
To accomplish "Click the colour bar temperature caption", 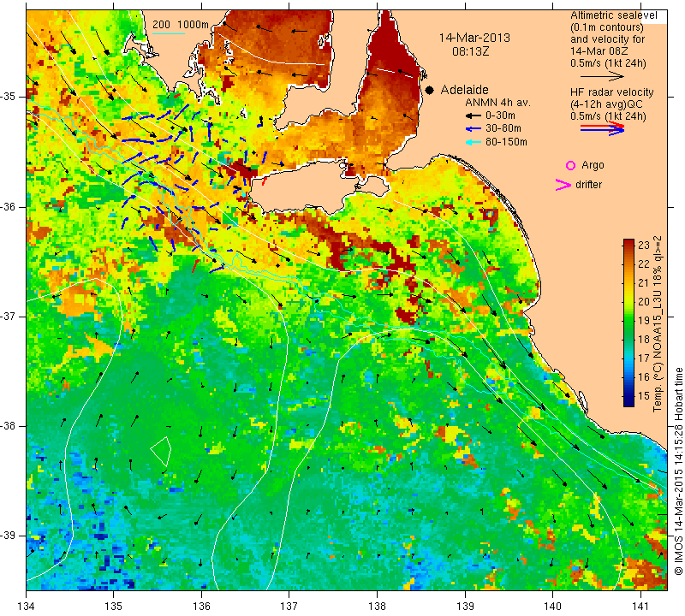I will point(658,323).
